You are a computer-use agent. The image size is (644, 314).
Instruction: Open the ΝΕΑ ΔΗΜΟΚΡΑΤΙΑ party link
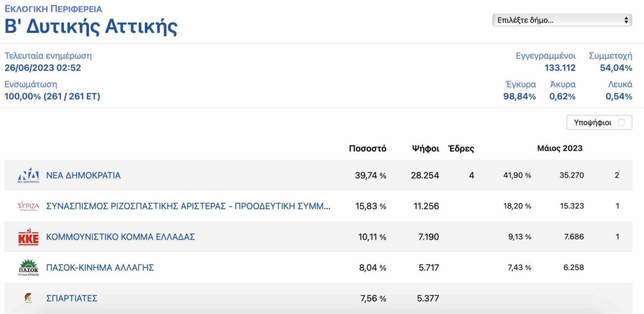click(x=83, y=176)
